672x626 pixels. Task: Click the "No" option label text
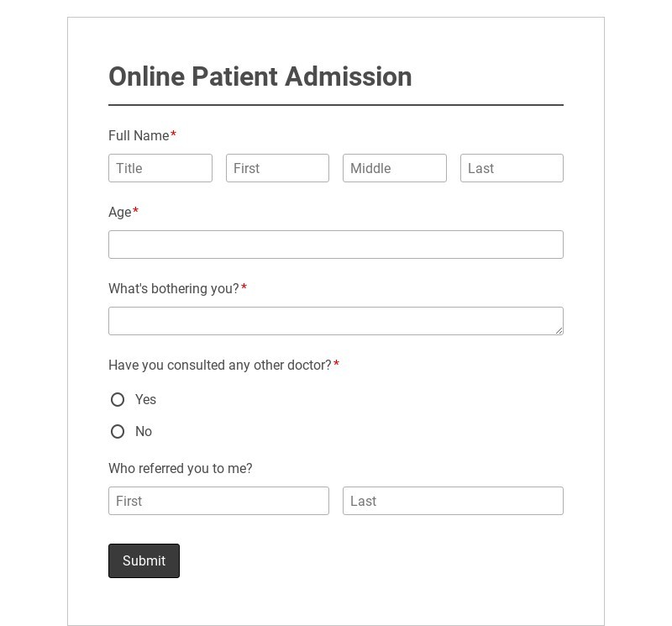[x=144, y=432]
